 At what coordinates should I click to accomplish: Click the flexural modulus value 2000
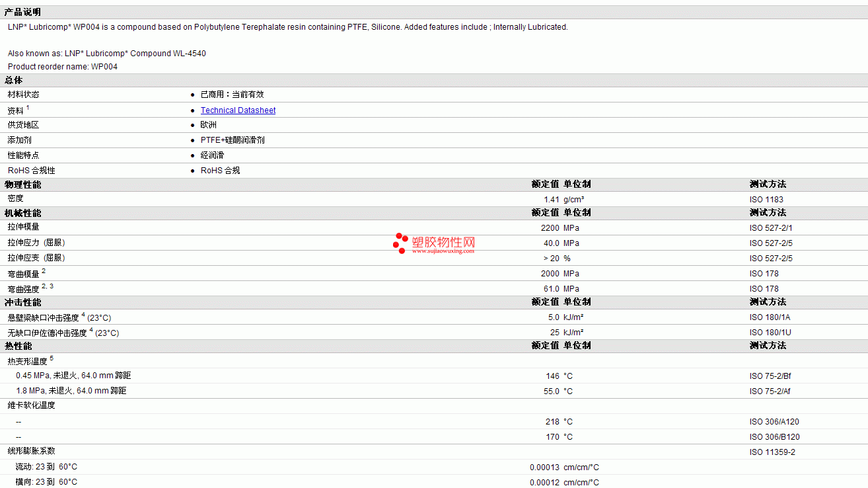click(550, 274)
